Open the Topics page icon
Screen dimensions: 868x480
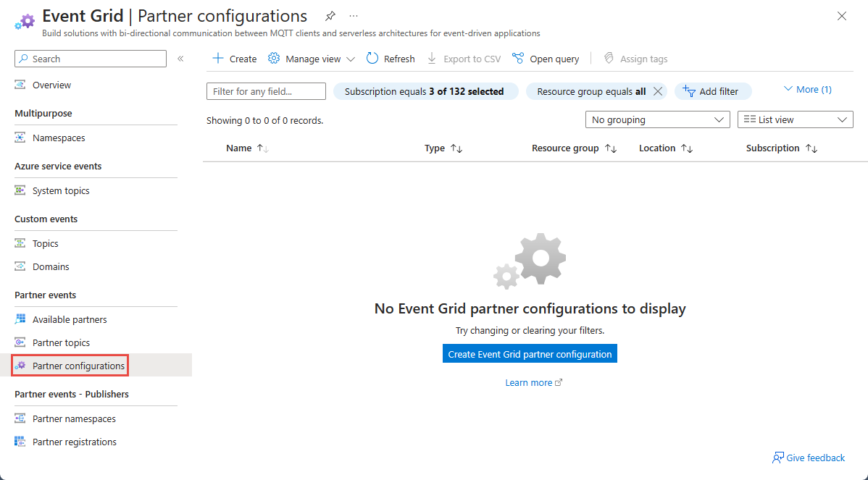(20, 243)
